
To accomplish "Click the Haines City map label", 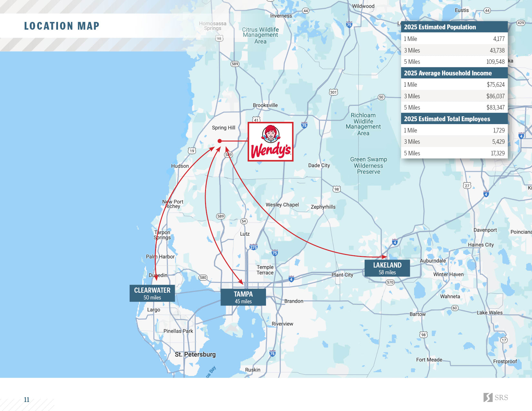I will (481, 245).
